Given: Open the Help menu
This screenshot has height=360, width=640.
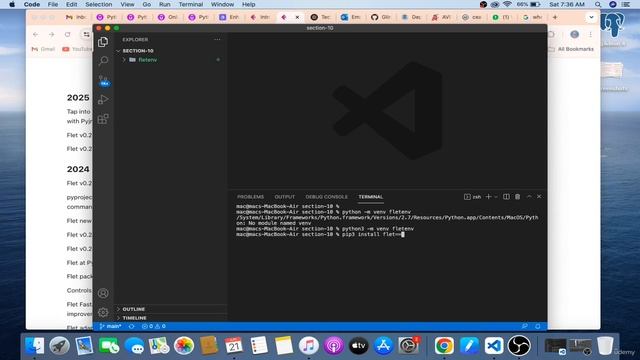Looking at the screenshot, I should [249, 4].
